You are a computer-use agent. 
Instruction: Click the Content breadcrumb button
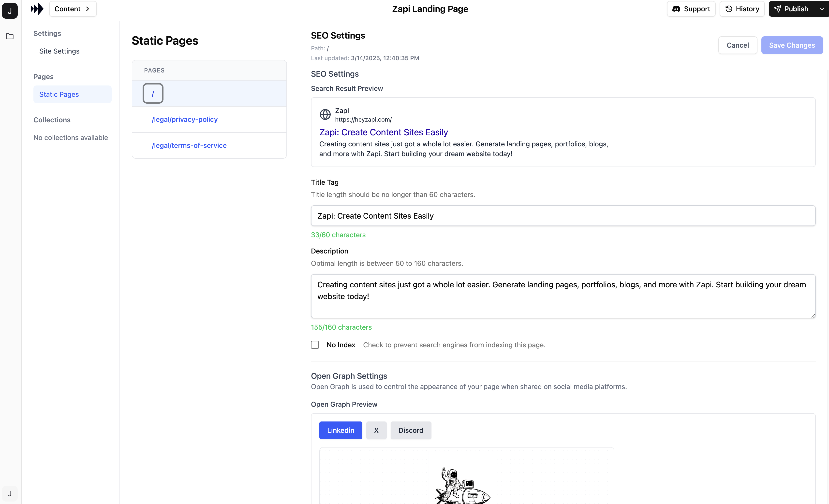[73, 9]
